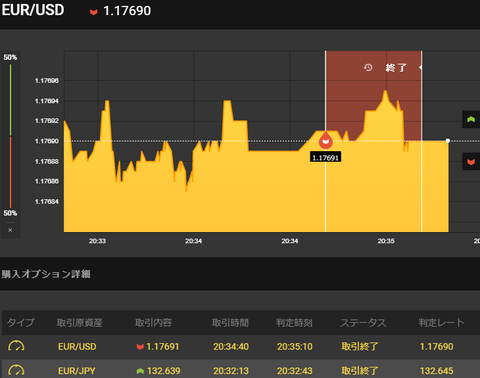Click the ステータス column header
Image resolution: width=480 pixels, height=378 pixels.
[363, 322]
